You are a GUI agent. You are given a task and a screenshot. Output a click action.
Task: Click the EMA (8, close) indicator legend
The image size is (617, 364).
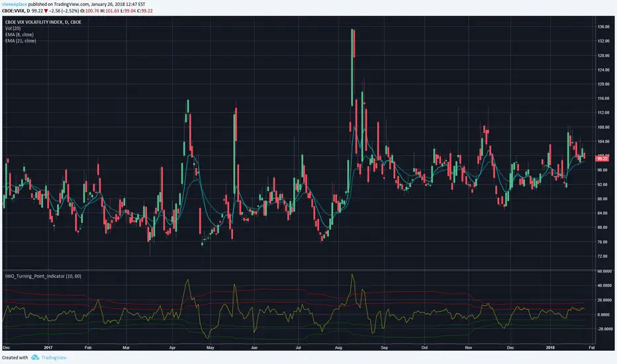[19, 34]
